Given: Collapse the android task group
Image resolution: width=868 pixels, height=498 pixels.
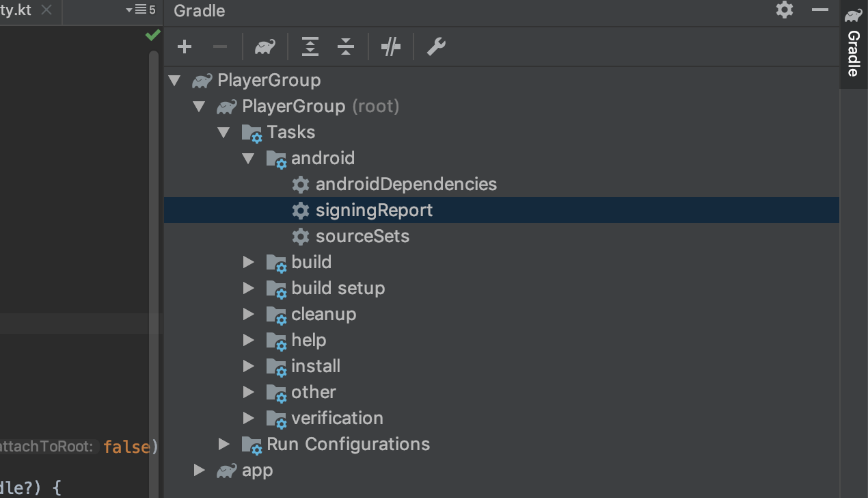Looking at the screenshot, I should (x=248, y=159).
